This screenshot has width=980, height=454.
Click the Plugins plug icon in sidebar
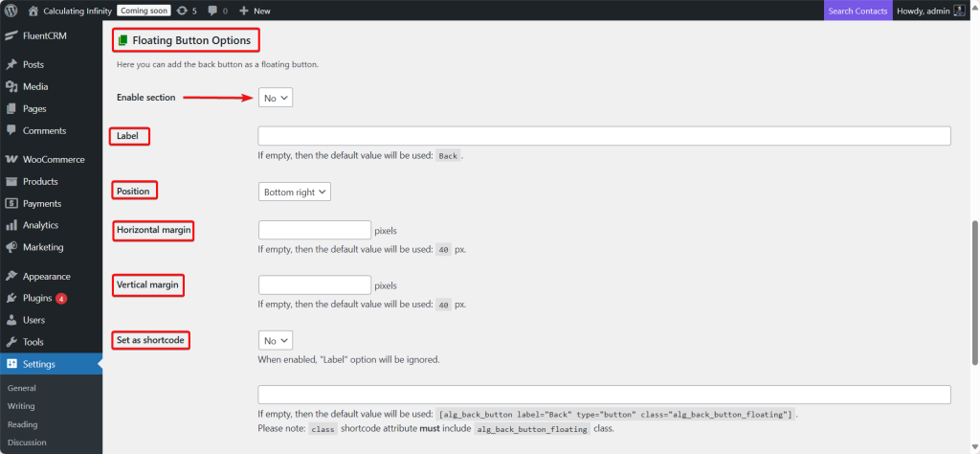(x=11, y=298)
